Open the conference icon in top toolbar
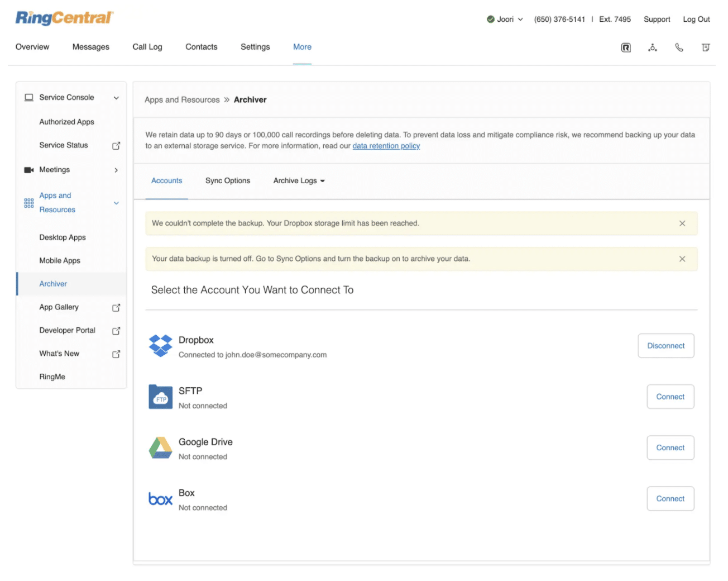Screen dimensions: 728x581 point(652,47)
